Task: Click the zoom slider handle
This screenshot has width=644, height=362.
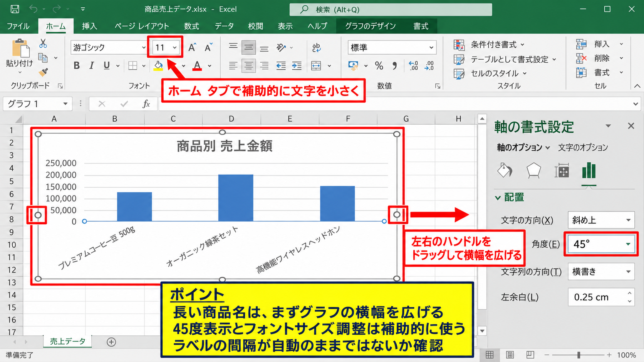Action: (x=579, y=355)
